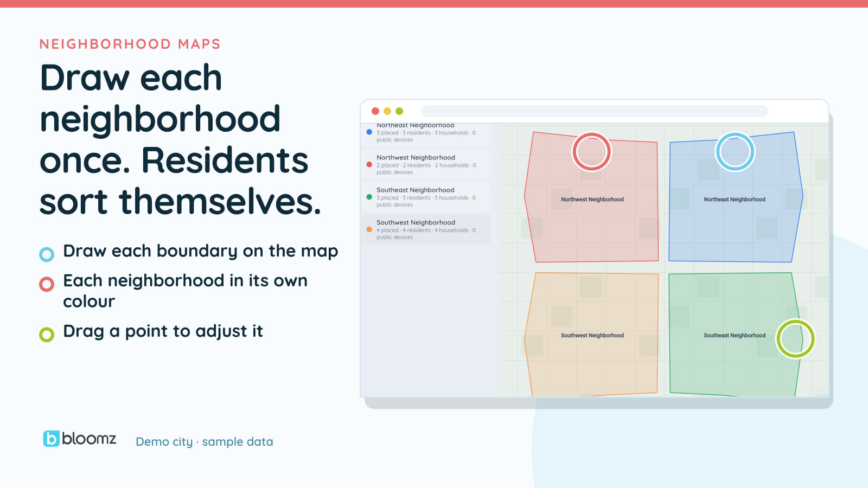The width and height of the screenshot is (868, 488).
Task: Click the mock browser address bar
Action: (595, 111)
